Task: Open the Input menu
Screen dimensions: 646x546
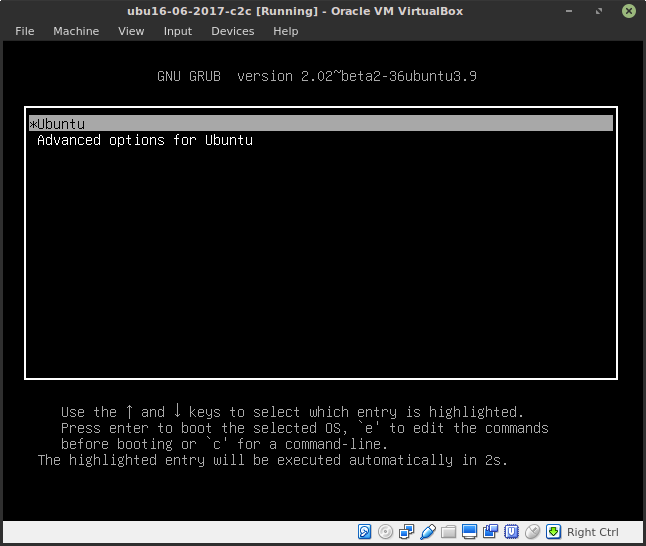Action: point(178,31)
